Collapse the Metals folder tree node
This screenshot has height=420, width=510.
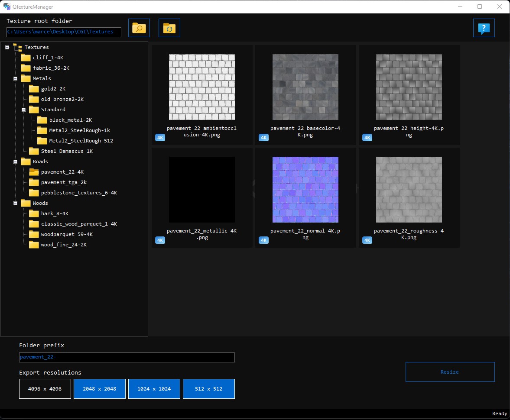16,78
